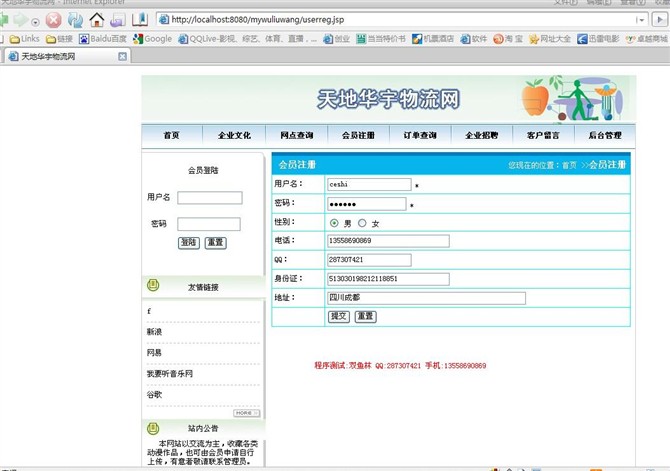The image size is (670, 471).
Task: Open the history dropdown next to Forward
Action: pyautogui.click(x=35, y=21)
